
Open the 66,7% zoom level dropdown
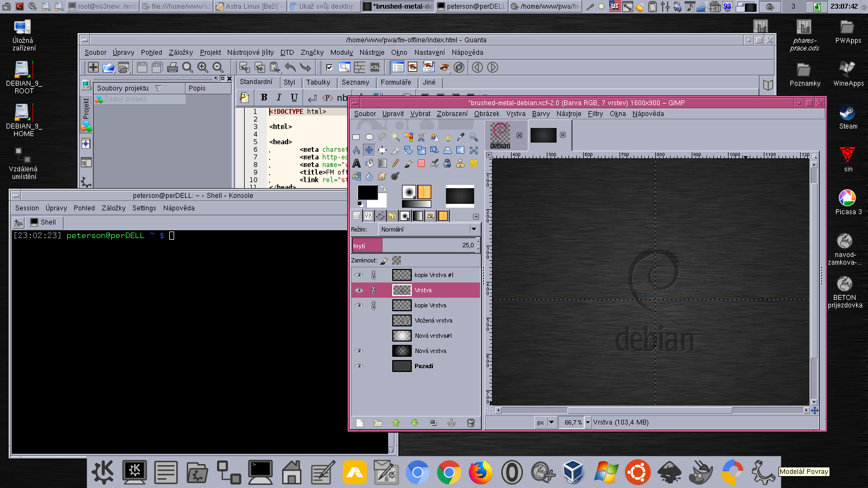click(x=588, y=422)
